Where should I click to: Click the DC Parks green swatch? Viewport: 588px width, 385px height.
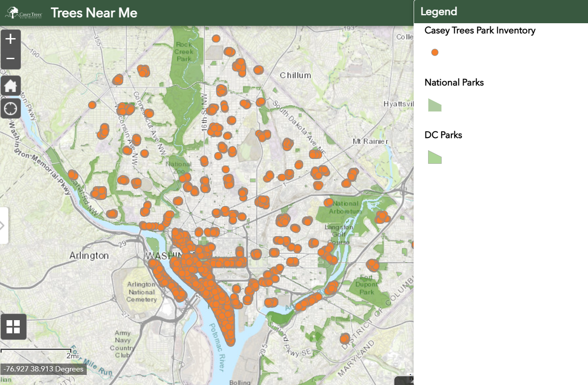pos(435,157)
